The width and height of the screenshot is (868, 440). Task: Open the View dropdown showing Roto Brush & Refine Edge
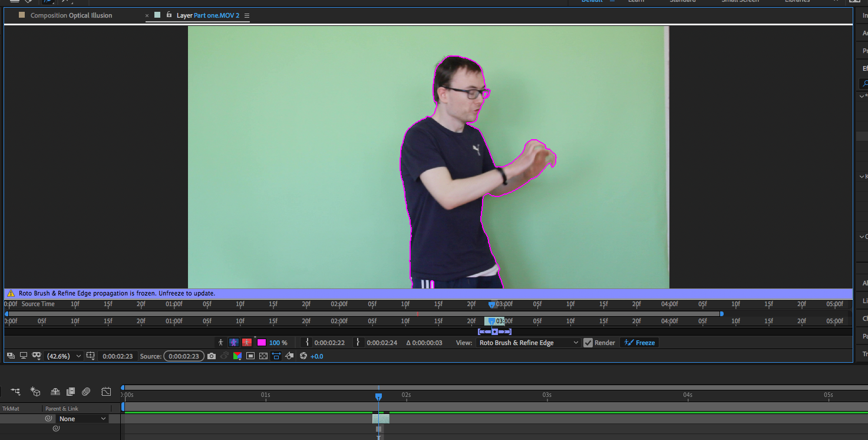click(529, 343)
